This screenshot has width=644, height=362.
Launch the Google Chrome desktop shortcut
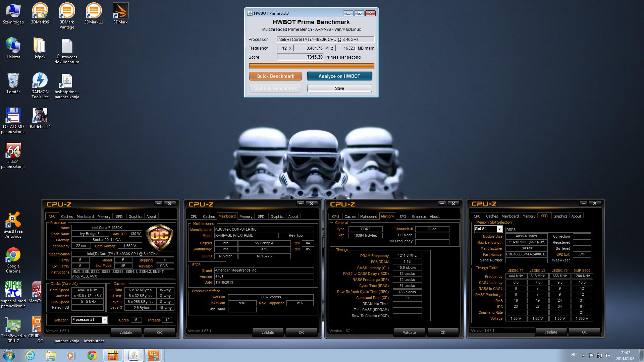(x=13, y=260)
